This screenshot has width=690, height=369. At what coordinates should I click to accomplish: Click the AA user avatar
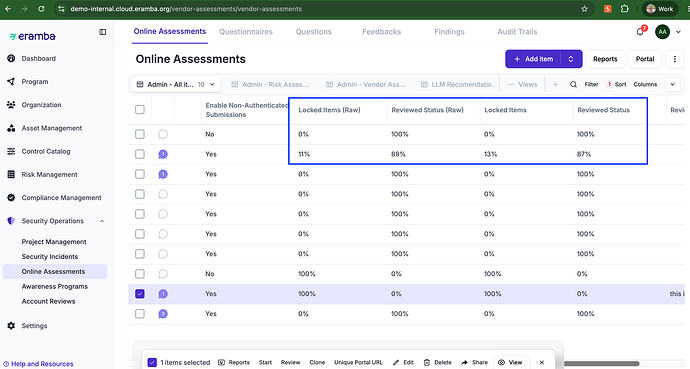point(662,32)
